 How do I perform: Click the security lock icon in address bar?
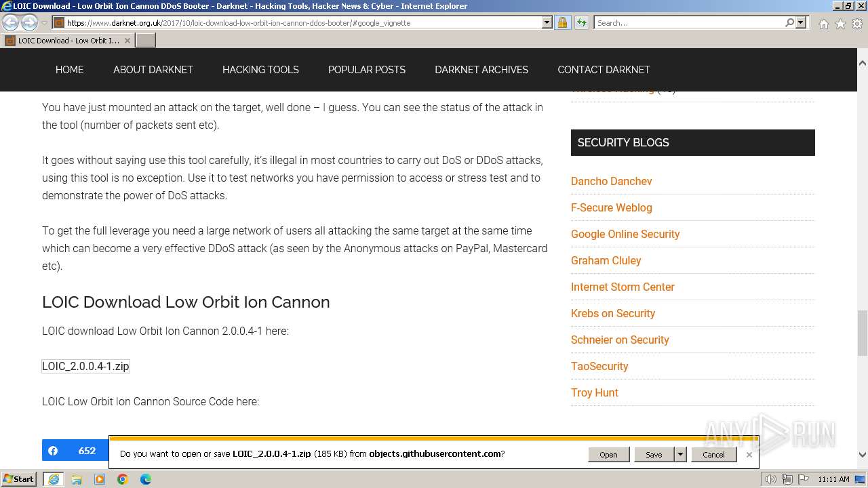(562, 22)
